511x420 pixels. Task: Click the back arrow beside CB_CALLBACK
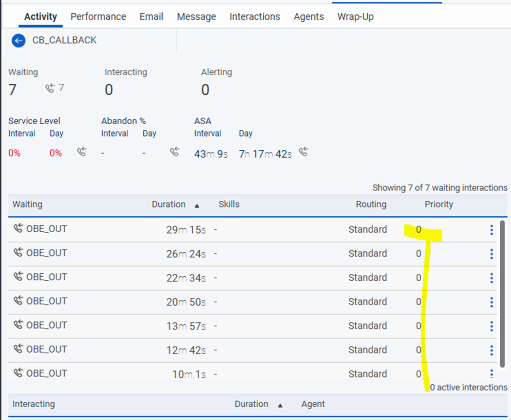pyautogui.click(x=18, y=41)
